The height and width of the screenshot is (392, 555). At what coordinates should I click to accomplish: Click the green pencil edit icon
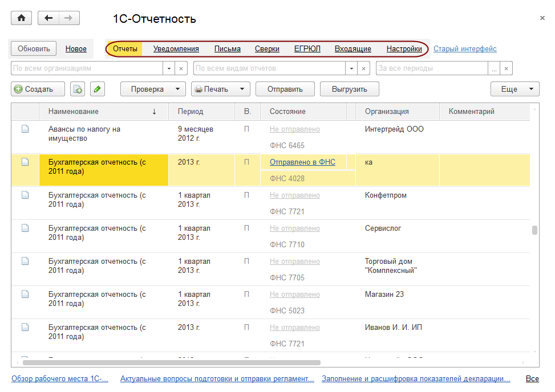[x=98, y=89]
